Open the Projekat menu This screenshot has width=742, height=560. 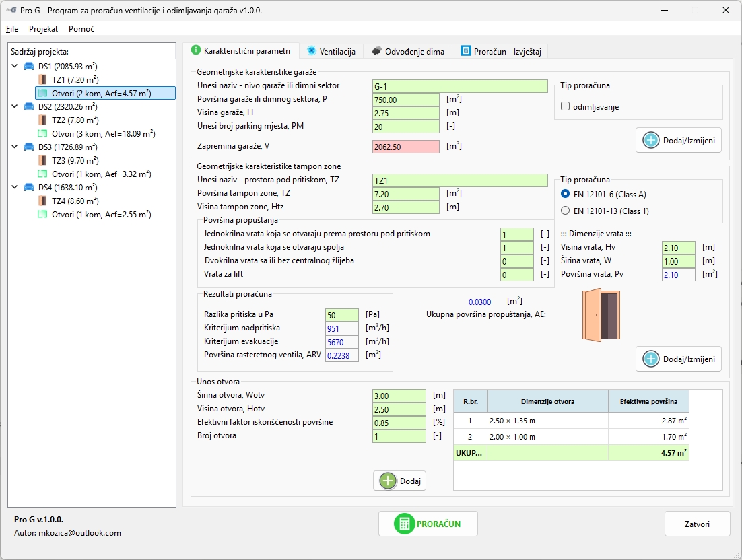(x=43, y=29)
